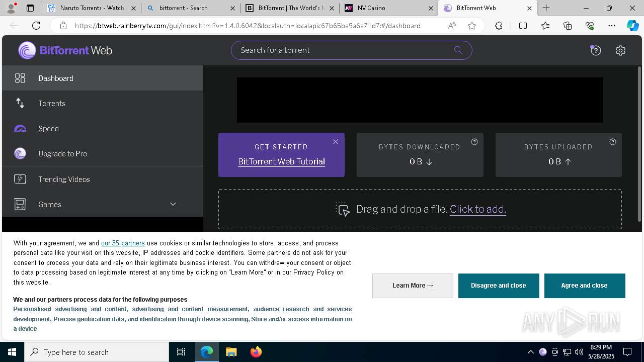Open the Speed section
The image size is (644, 362).
[103, 128]
